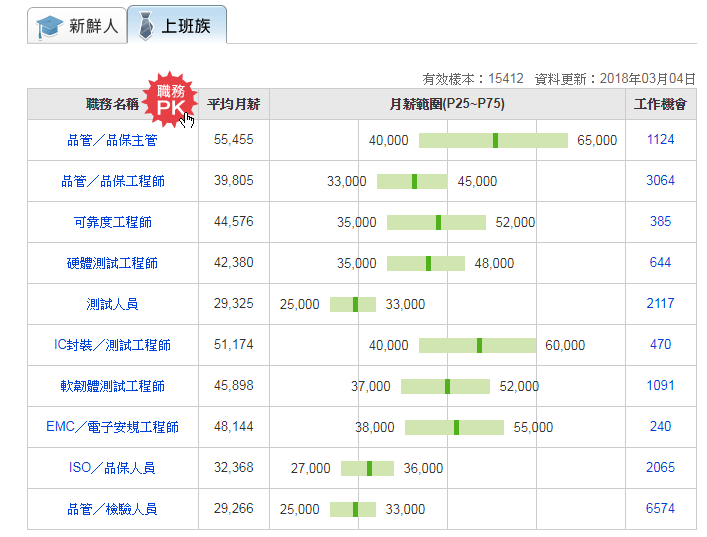The image size is (707, 537).
Task: Click the 工作機會 column header
Action: (x=660, y=104)
